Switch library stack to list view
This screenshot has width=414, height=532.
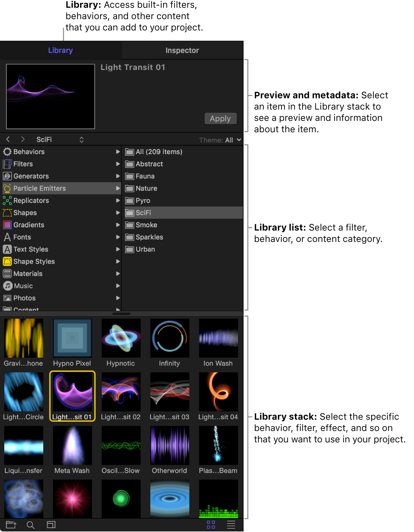pyautogui.click(x=231, y=525)
